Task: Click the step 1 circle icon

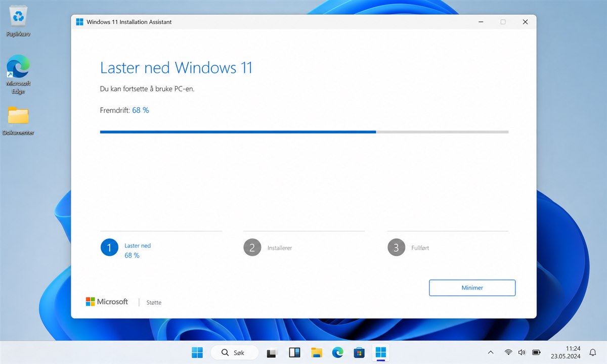Action: coord(109,248)
